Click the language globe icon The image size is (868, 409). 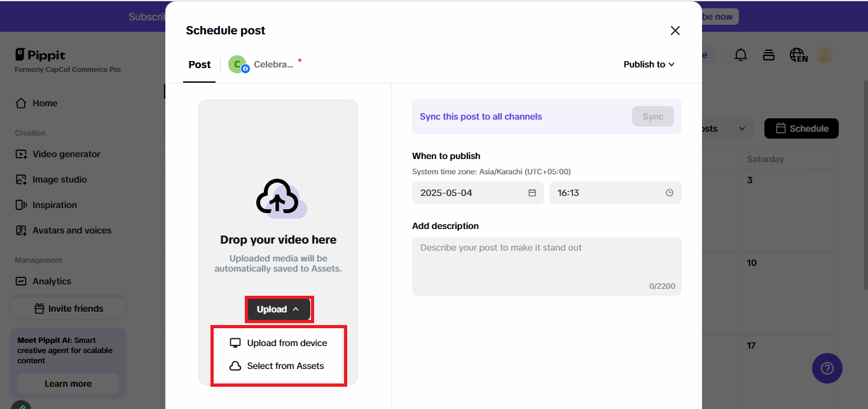(x=798, y=55)
